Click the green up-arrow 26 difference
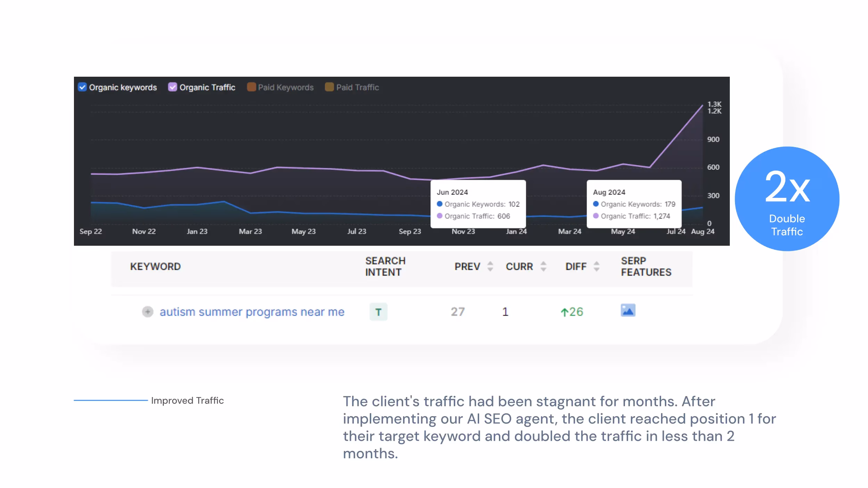The image size is (868, 488). (x=572, y=312)
